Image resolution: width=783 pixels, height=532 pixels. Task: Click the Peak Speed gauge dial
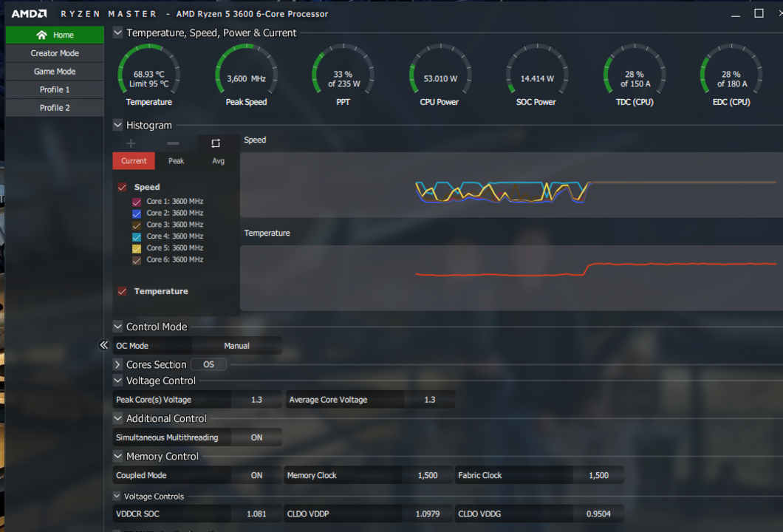pyautogui.click(x=246, y=70)
